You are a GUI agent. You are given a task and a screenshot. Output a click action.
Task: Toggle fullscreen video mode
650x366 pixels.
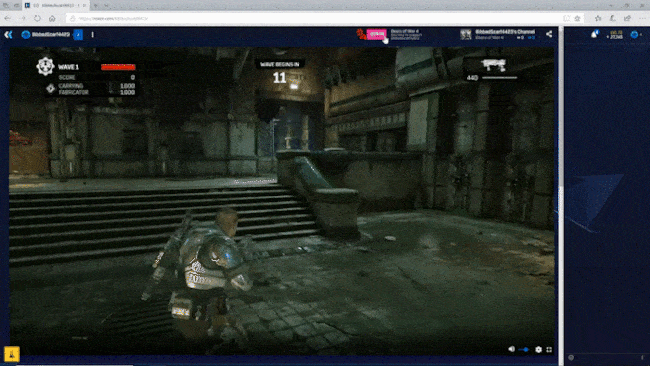(549, 349)
